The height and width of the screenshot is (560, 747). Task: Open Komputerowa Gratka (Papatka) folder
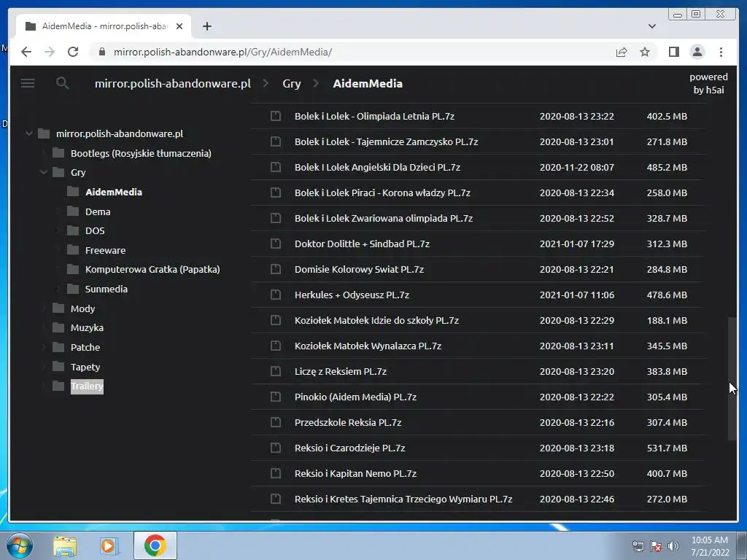(152, 269)
